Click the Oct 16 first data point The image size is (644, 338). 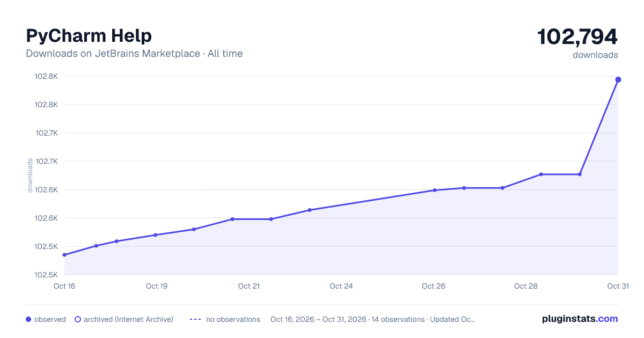[x=64, y=255]
